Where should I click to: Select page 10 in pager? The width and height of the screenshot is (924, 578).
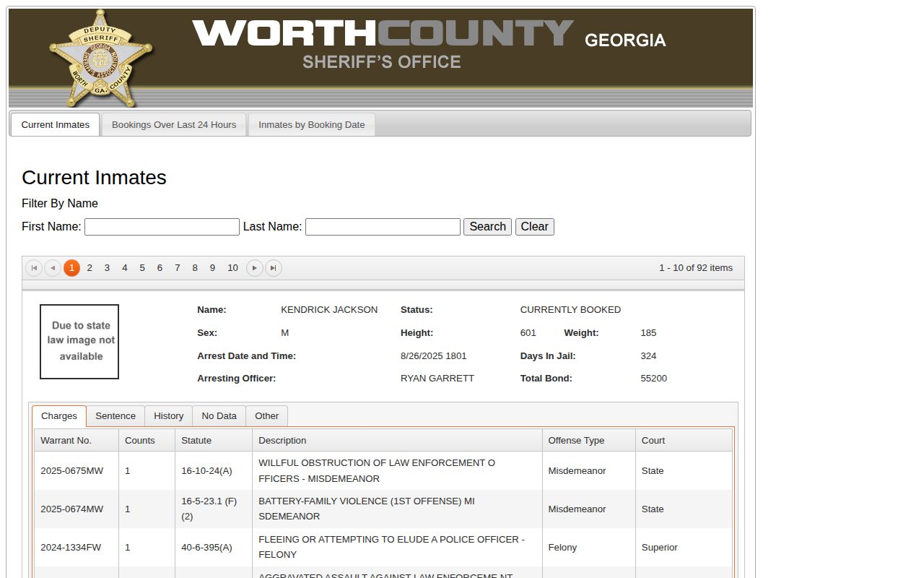tap(232, 268)
